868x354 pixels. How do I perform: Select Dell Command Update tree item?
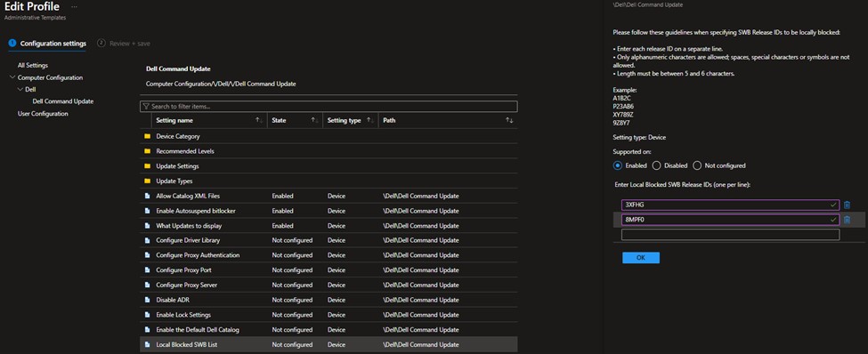point(63,101)
